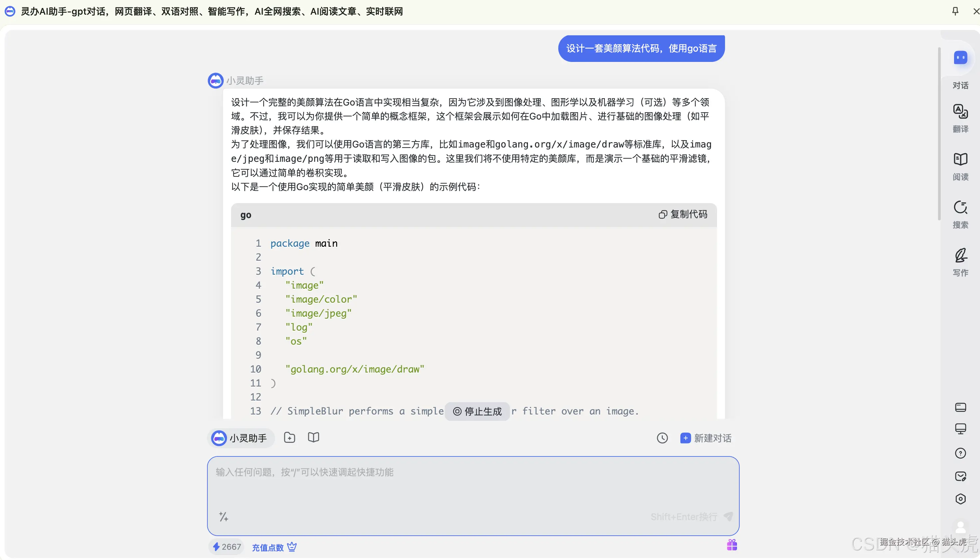Switch to the 翻译 tab in sidebar
The height and width of the screenshot is (560, 980).
pos(960,119)
